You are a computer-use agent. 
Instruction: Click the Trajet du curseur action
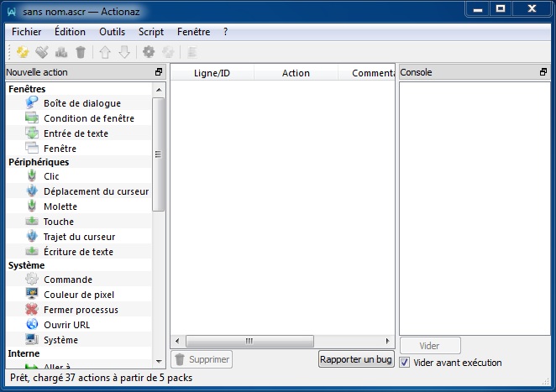78,237
